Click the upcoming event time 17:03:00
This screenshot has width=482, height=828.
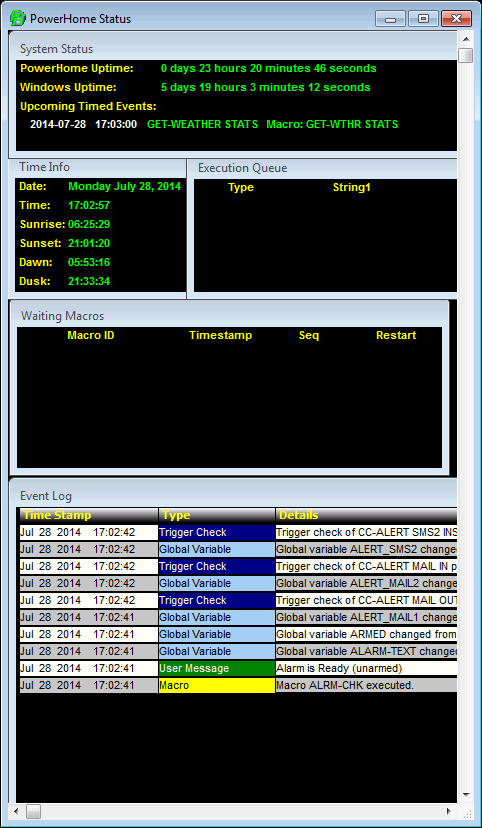point(116,125)
